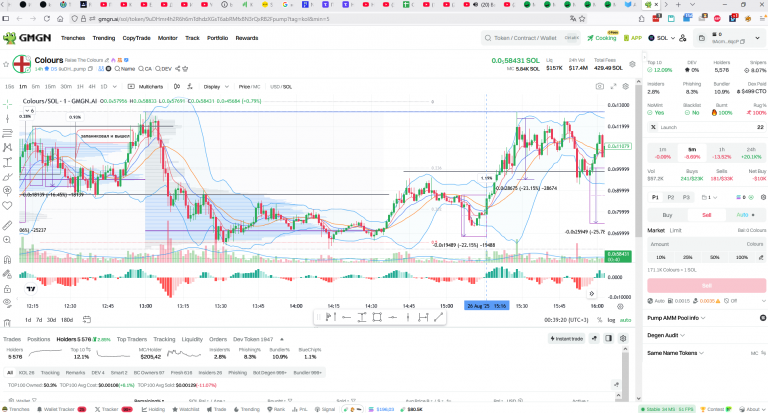Toggle percent scale on chart

(600, 320)
